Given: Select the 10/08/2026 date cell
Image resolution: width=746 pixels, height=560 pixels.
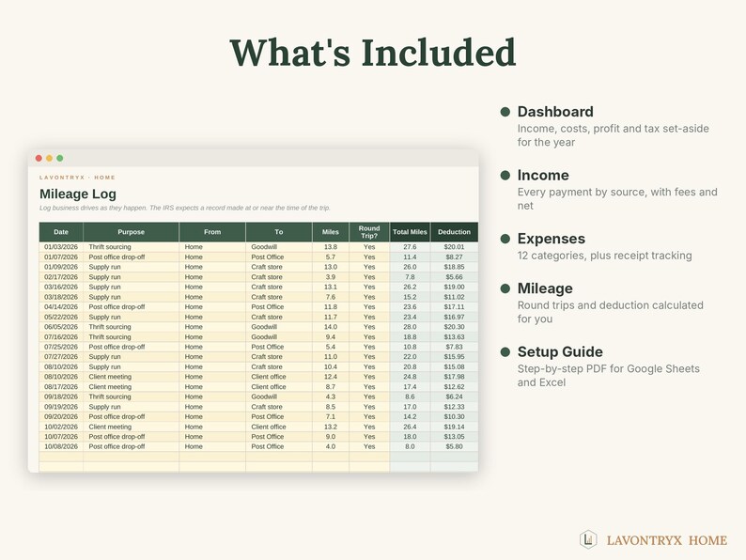Looking at the screenshot, I should pyautogui.click(x=61, y=446).
